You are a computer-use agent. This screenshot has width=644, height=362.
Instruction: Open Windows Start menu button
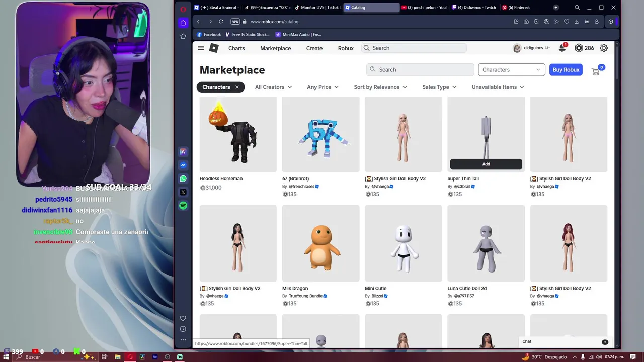pyautogui.click(x=6, y=357)
